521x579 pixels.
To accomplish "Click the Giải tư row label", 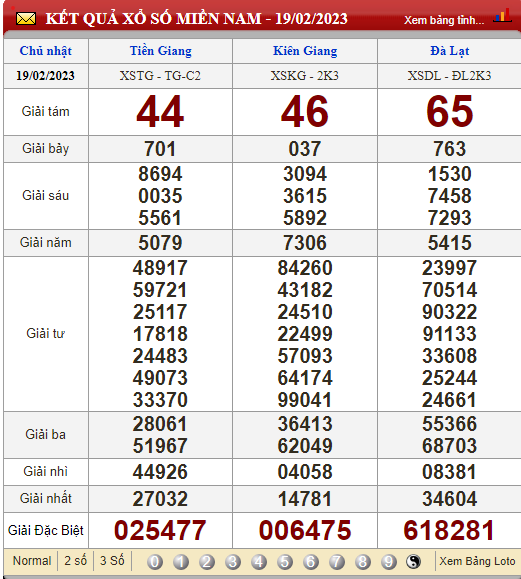I will [x=46, y=334].
